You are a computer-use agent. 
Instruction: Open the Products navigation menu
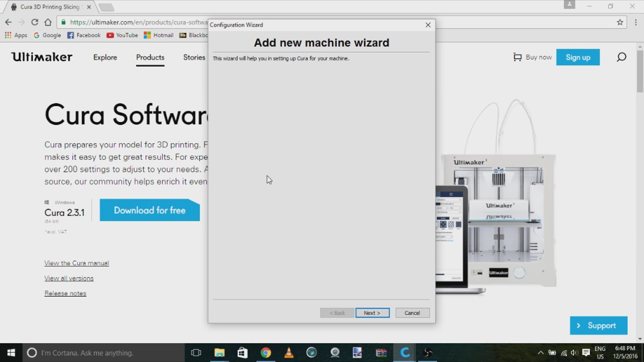coord(150,57)
